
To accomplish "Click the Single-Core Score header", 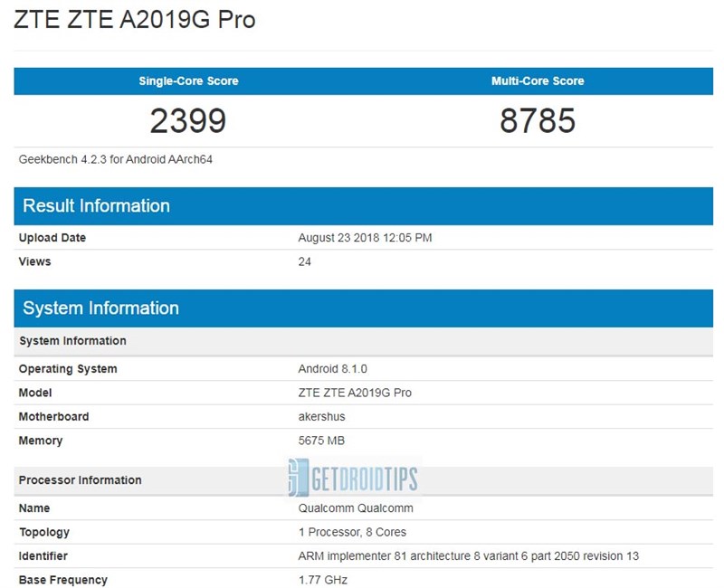I will (187, 81).
